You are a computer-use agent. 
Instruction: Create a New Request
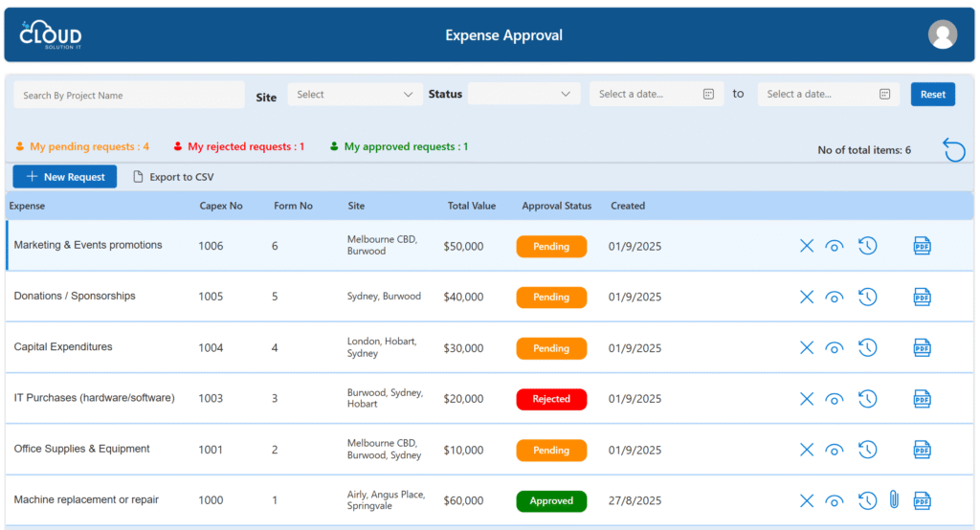tap(65, 177)
